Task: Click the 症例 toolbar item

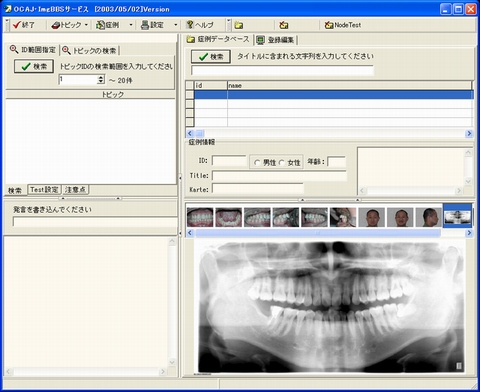Action: [108, 25]
